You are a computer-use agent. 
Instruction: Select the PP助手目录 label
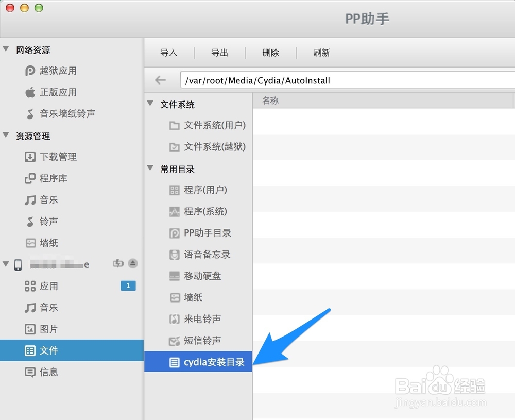pos(208,233)
